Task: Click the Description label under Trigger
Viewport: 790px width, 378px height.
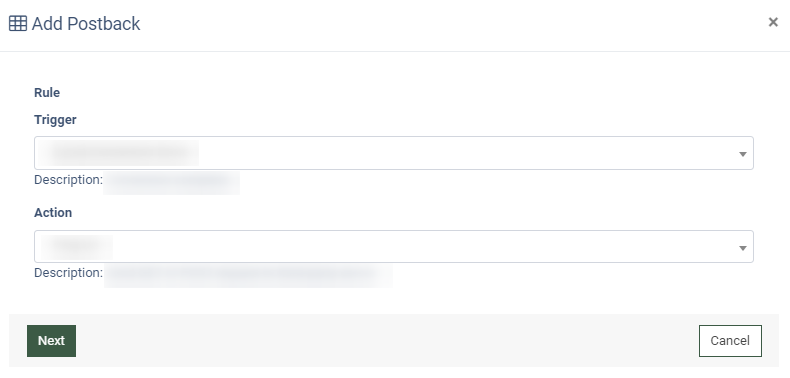Action: [x=69, y=180]
